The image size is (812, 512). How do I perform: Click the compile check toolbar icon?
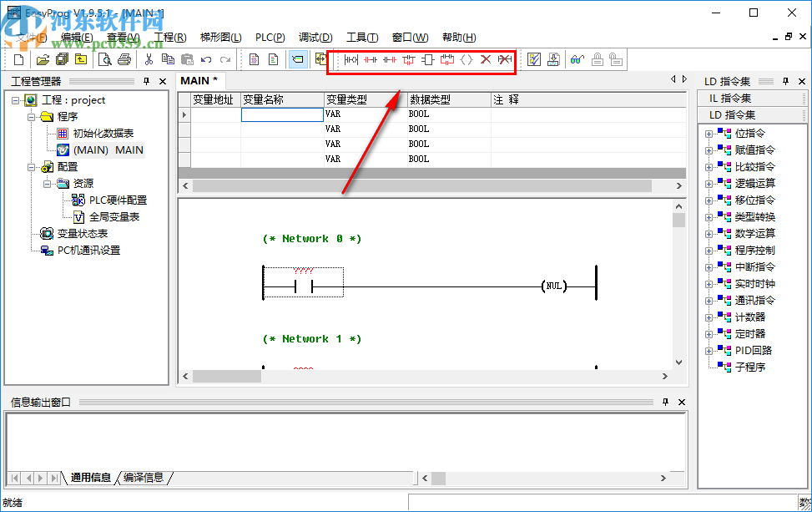(534, 60)
